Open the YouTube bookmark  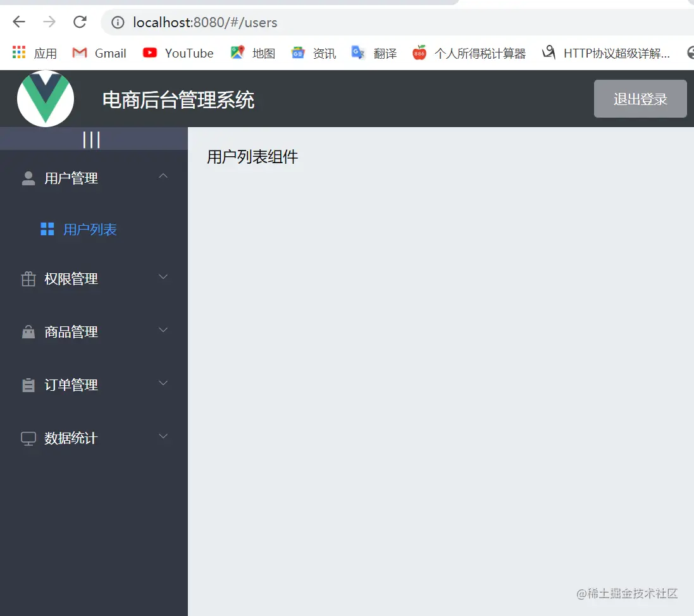click(x=178, y=53)
